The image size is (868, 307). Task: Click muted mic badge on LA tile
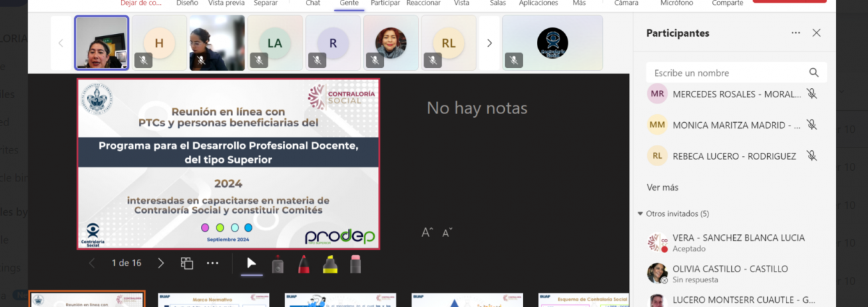(258, 61)
